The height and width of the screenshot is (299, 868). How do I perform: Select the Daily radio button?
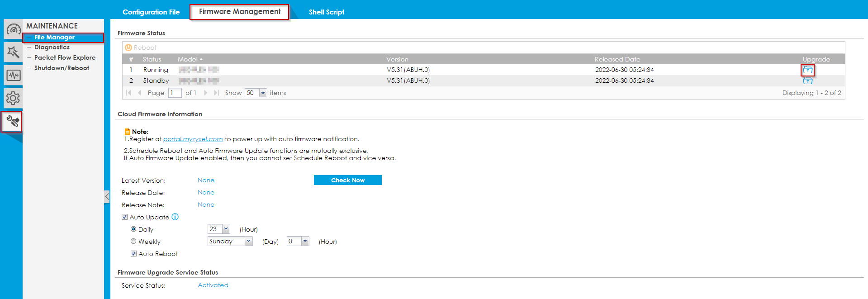(x=133, y=229)
